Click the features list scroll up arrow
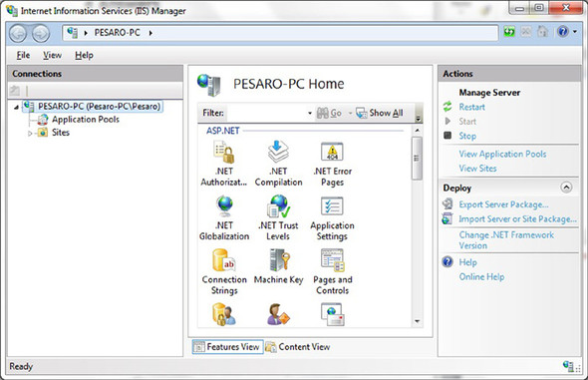The width and height of the screenshot is (588, 380). coord(417,131)
